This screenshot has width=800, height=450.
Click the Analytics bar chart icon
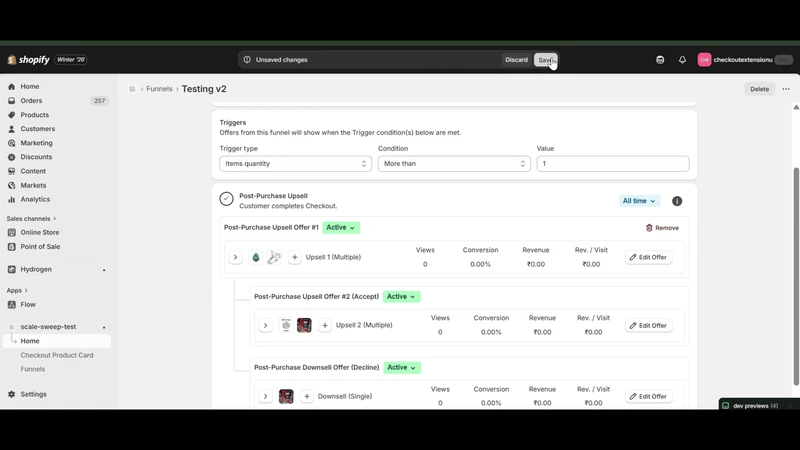[x=12, y=199]
